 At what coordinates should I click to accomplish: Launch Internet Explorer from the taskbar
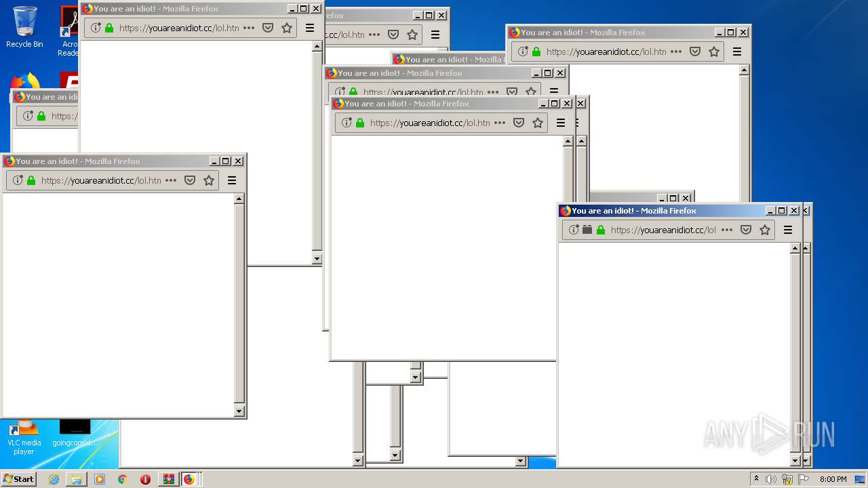[54, 479]
